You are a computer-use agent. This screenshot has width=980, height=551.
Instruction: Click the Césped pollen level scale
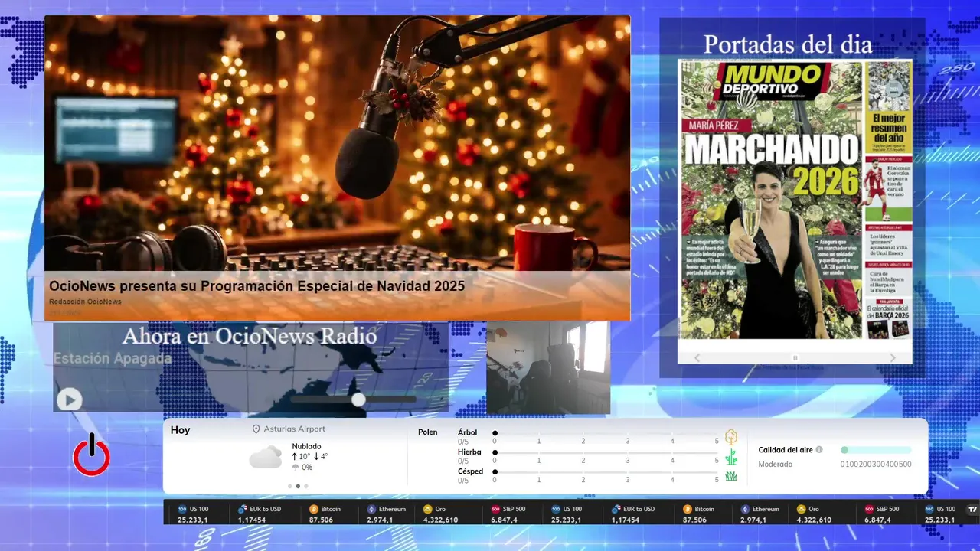[x=606, y=476]
